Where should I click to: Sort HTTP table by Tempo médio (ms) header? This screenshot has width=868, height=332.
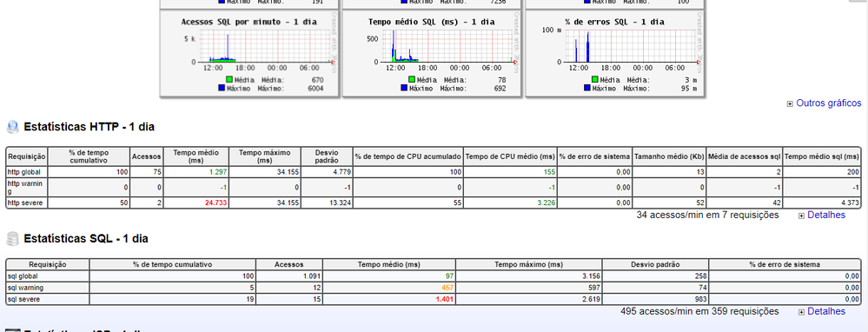point(196,156)
